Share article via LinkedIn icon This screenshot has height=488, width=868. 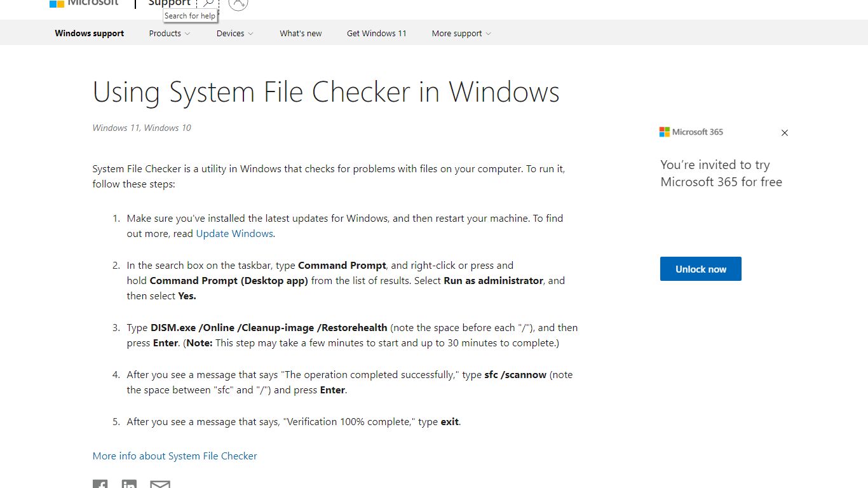click(129, 484)
